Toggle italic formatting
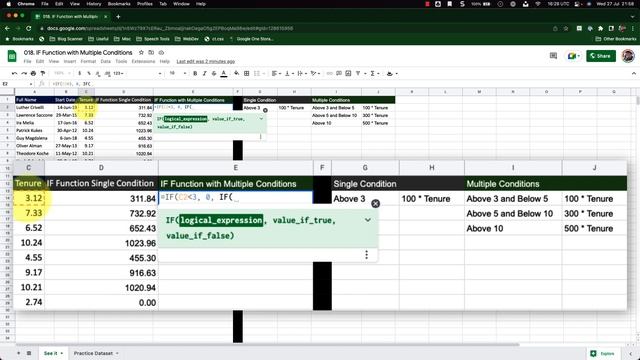This screenshot has height=360, width=640. coord(204,73)
